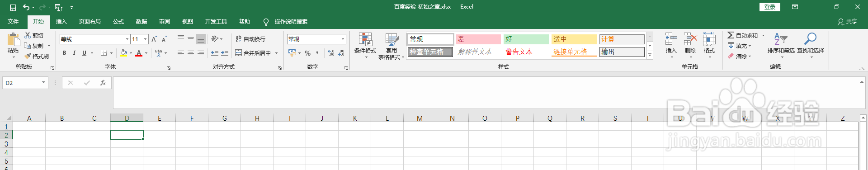
Task: Toggle bottom vertical alignment
Action: 201,39
